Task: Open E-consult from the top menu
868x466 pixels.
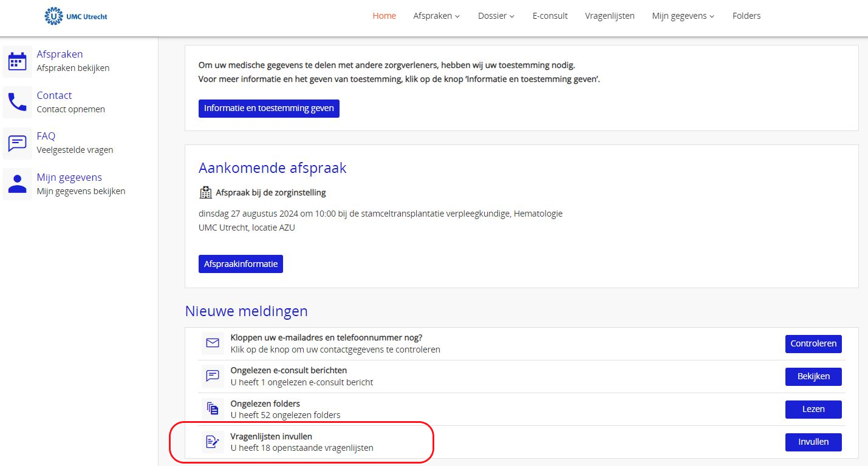Action: 550,16
